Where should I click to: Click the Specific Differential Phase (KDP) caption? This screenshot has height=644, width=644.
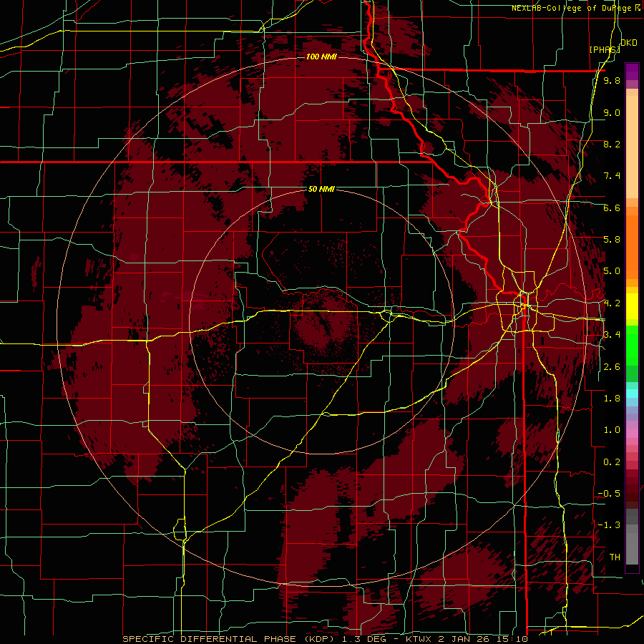click(325, 639)
